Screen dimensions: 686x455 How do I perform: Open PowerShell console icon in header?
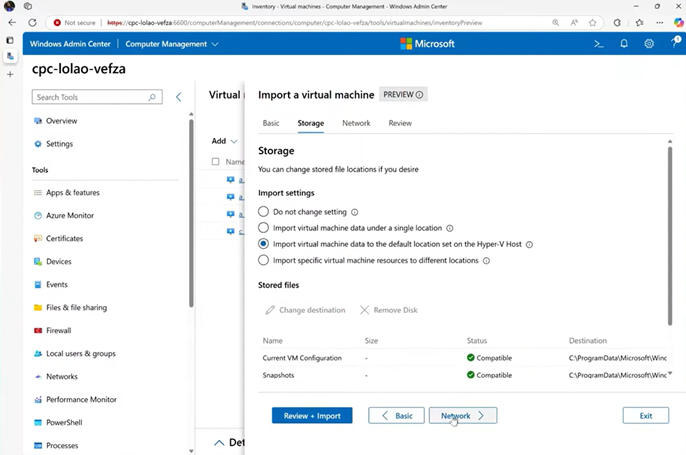click(x=598, y=44)
